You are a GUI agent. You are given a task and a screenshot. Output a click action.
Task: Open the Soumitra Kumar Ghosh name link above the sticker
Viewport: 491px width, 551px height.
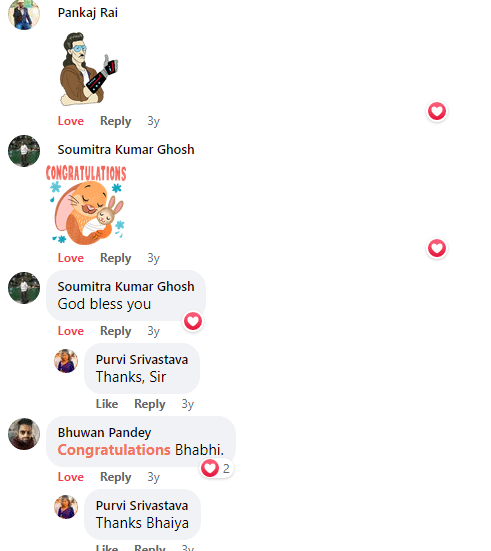[x=126, y=150]
